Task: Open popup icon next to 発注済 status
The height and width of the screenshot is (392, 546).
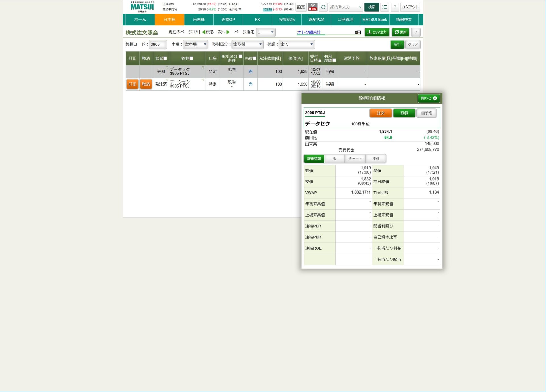Action: [167, 80]
